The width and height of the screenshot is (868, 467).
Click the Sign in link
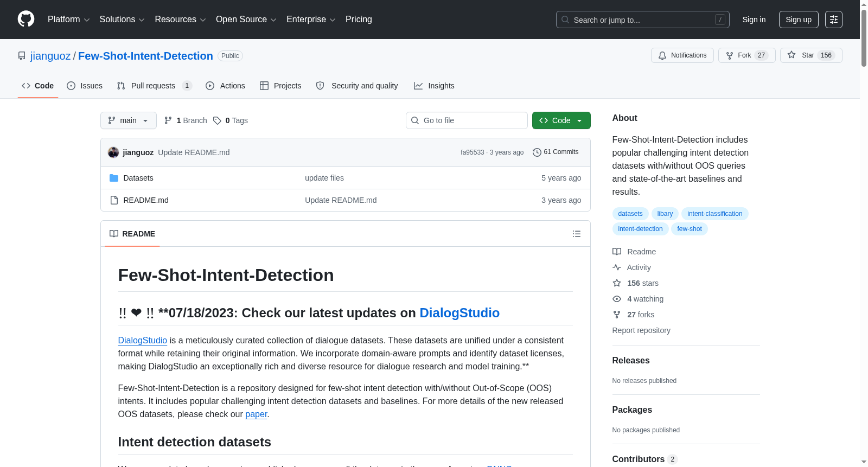coord(754,20)
